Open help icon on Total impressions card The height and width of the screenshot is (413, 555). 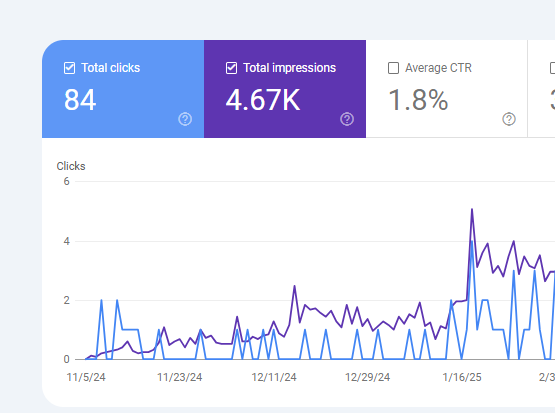point(347,119)
